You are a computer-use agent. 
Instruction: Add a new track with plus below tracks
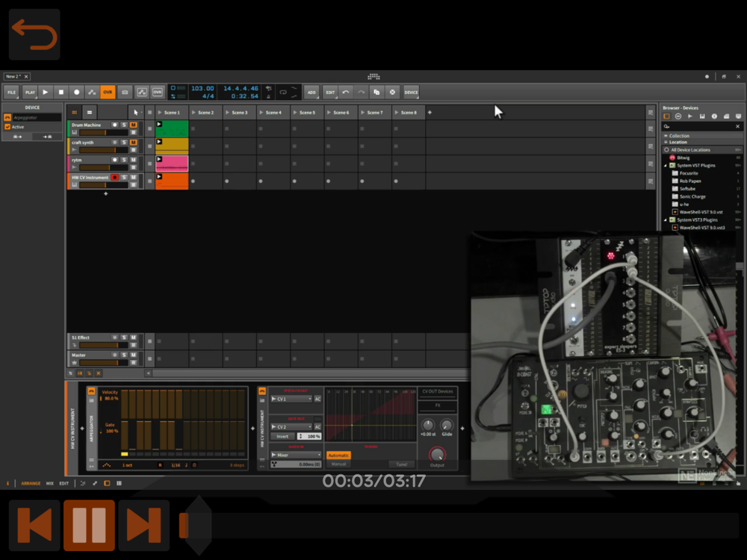106,194
